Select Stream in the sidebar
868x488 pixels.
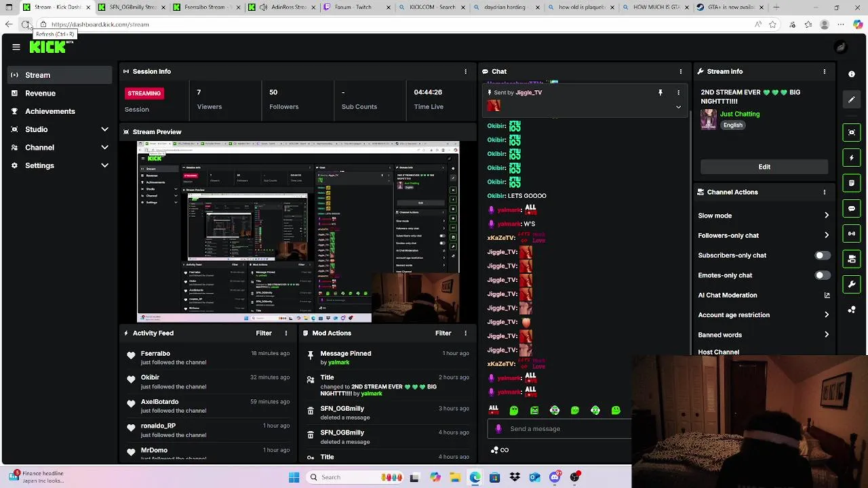(x=60, y=75)
